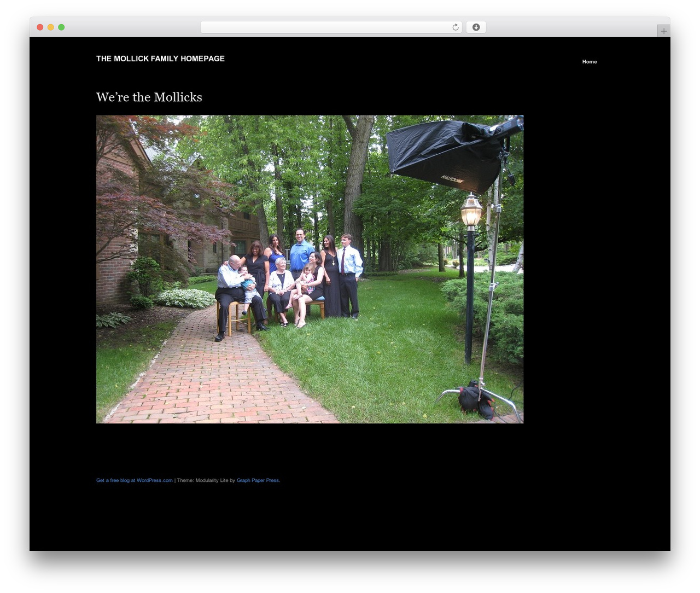Click the softbox light in the photo

(x=446, y=153)
